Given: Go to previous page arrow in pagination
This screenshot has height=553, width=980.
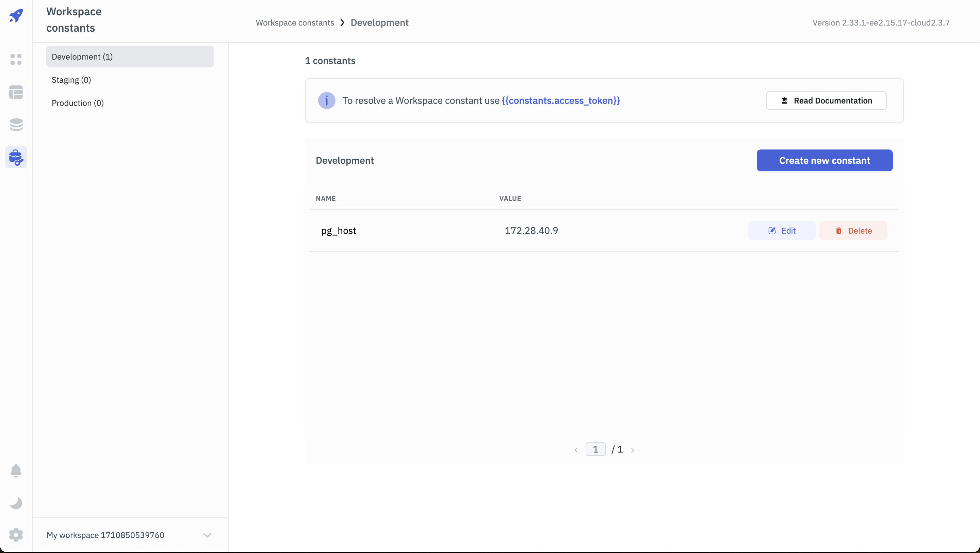Looking at the screenshot, I should click(x=576, y=450).
